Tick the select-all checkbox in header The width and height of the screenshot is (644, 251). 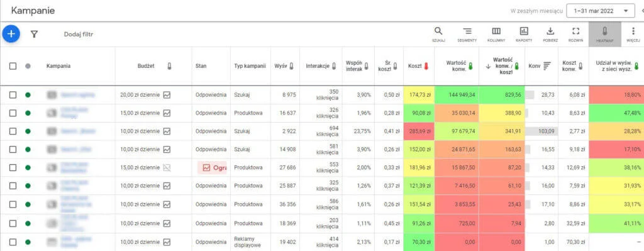(x=13, y=65)
